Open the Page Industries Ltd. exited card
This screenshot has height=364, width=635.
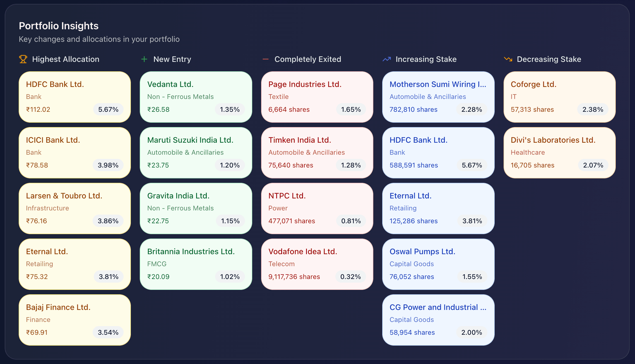click(x=317, y=97)
